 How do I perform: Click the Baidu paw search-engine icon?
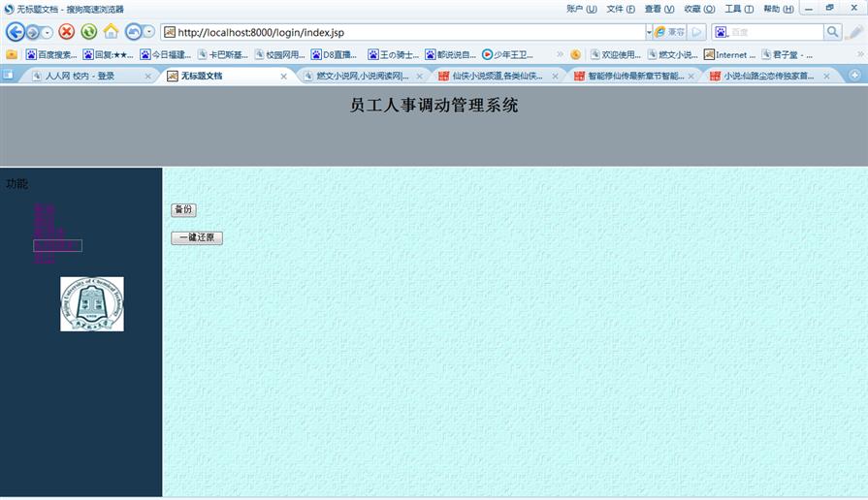point(721,32)
